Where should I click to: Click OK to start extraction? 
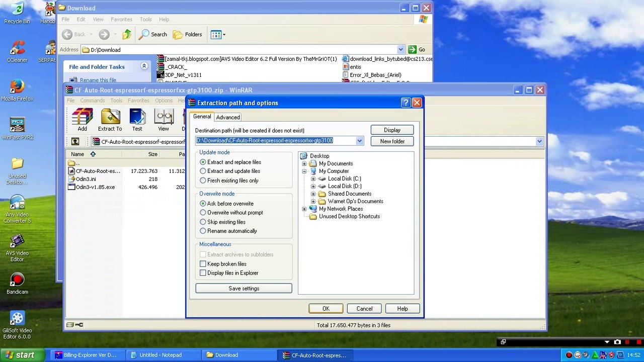(326, 309)
